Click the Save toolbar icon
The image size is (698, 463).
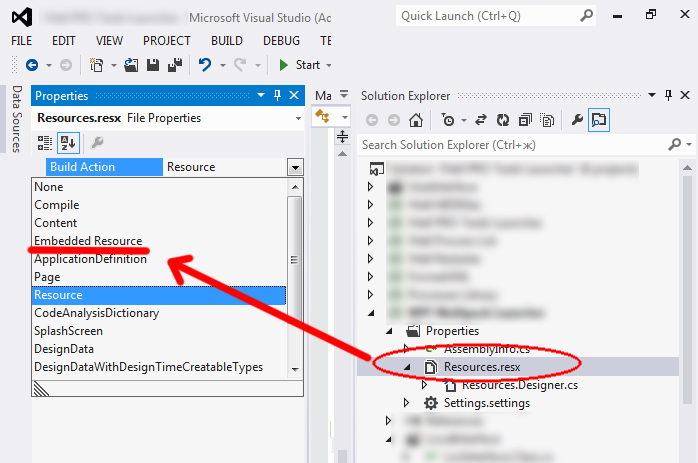coord(153,65)
